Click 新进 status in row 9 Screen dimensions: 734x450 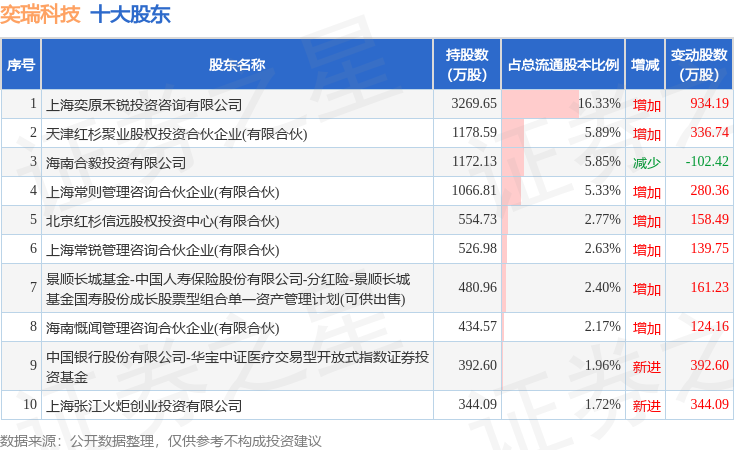point(646,367)
